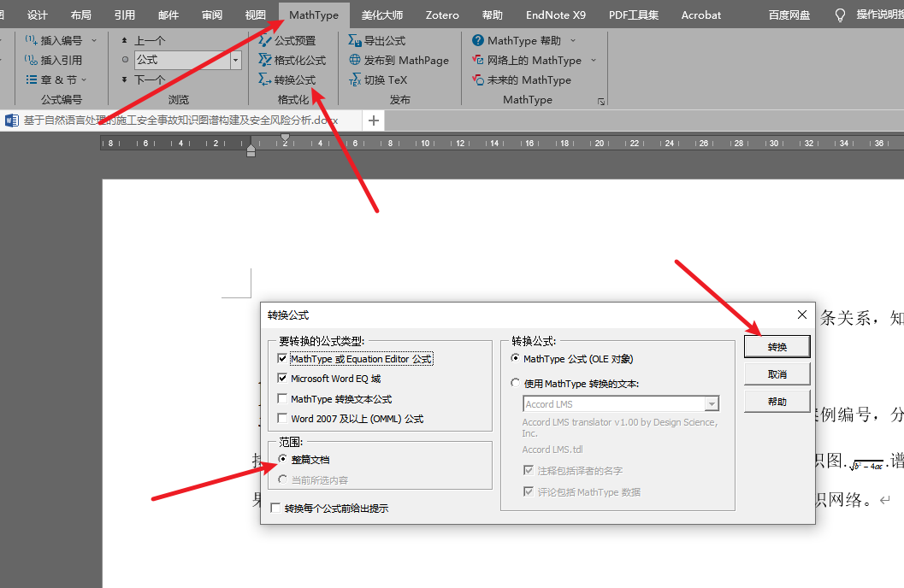Click 网络上的 MathType icon
The image size is (904, 588).
coord(477,60)
